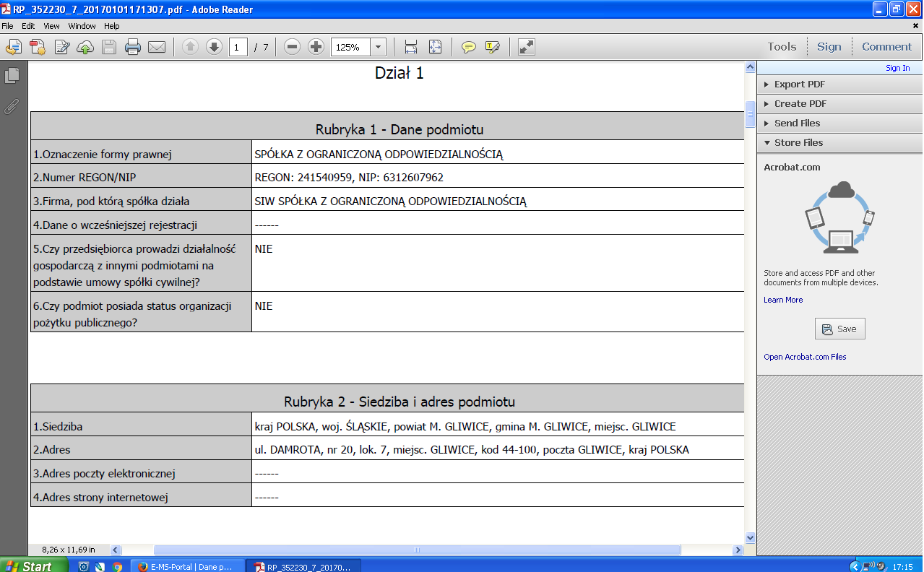The image size is (924, 572).
Task: Click the Print file icon
Action: 132,48
